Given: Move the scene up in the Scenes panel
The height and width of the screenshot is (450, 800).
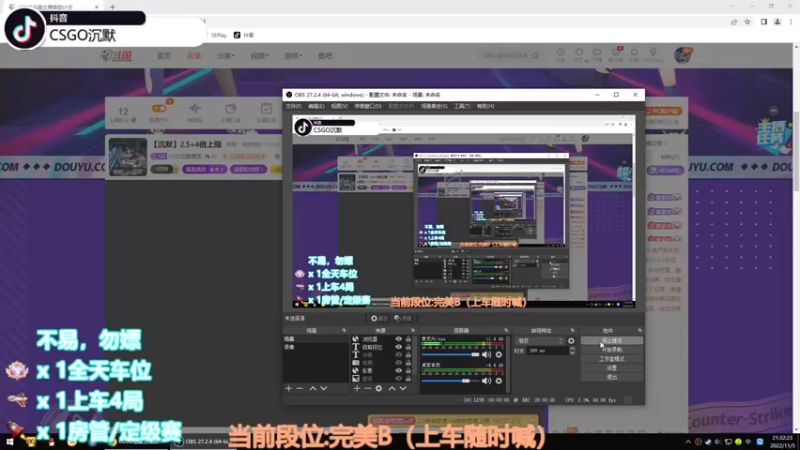Looking at the screenshot, I should point(313,389).
